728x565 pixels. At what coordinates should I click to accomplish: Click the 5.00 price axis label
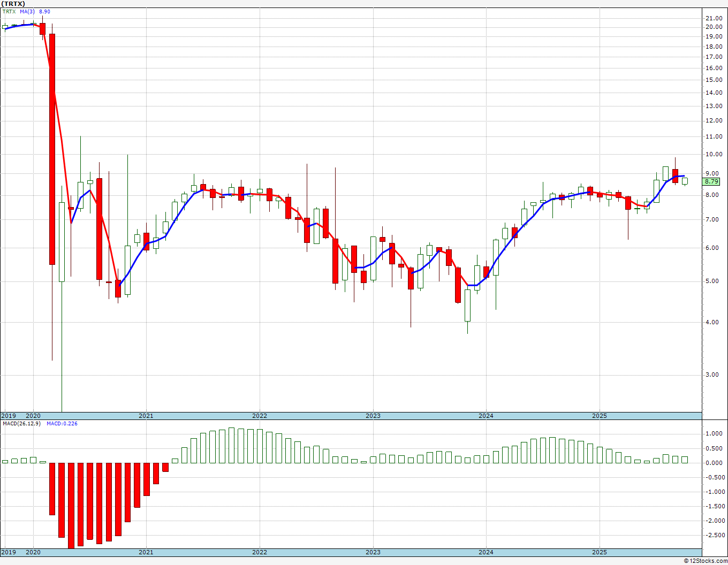[x=712, y=281]
